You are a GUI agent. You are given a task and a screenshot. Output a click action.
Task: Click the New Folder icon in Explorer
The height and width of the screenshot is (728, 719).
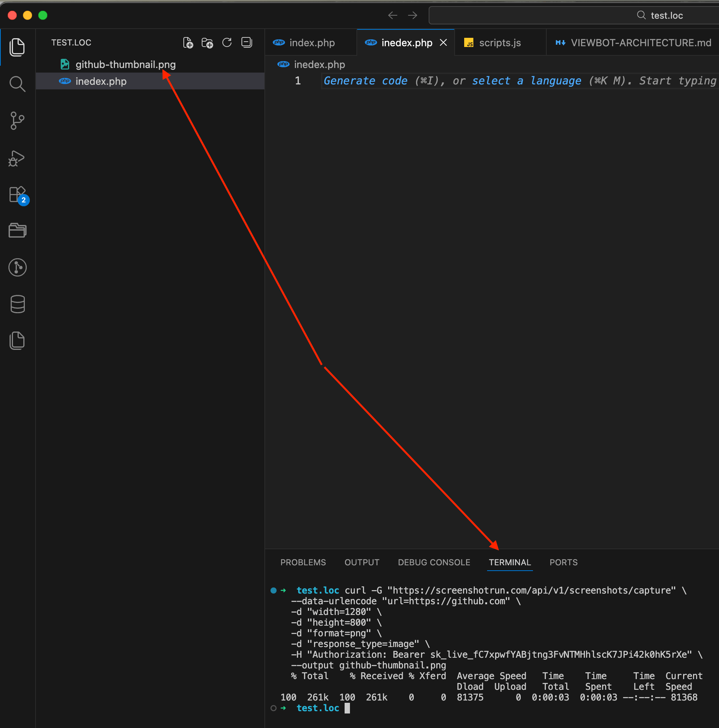[207, 43]
